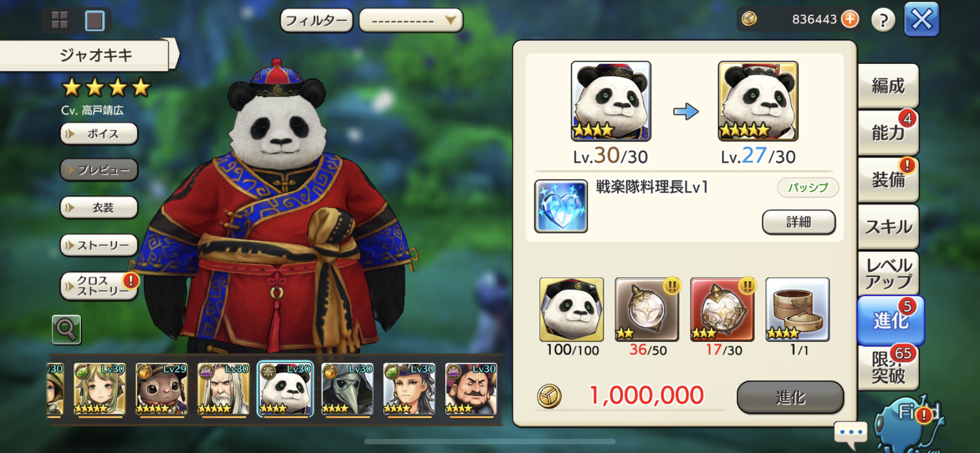Open the スキル tab
The height and width of the screenshot is (453, 980).
coord(889,227)
